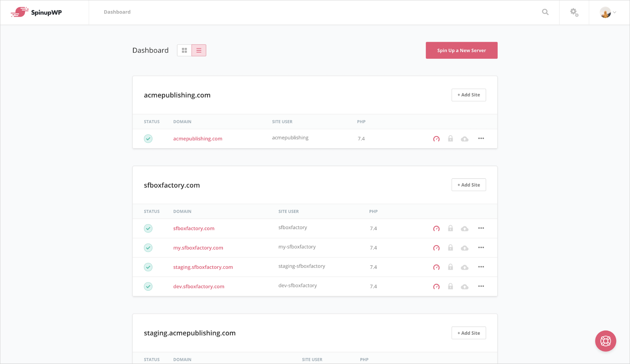Switch dashboard to grid view
Viewport: 630px width, 364px height.
[x=184, y=50]
